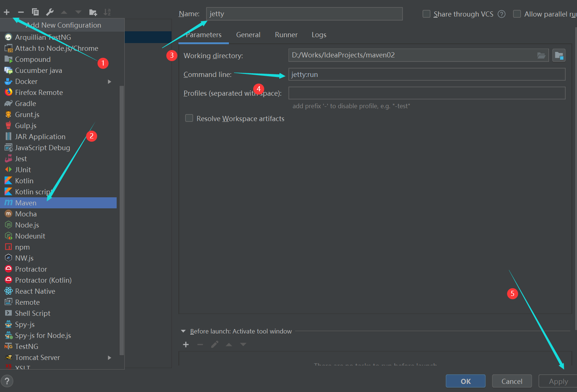Choose Node.js configuration type
Viewport: 577px width, 392px height.
(59, 225)
